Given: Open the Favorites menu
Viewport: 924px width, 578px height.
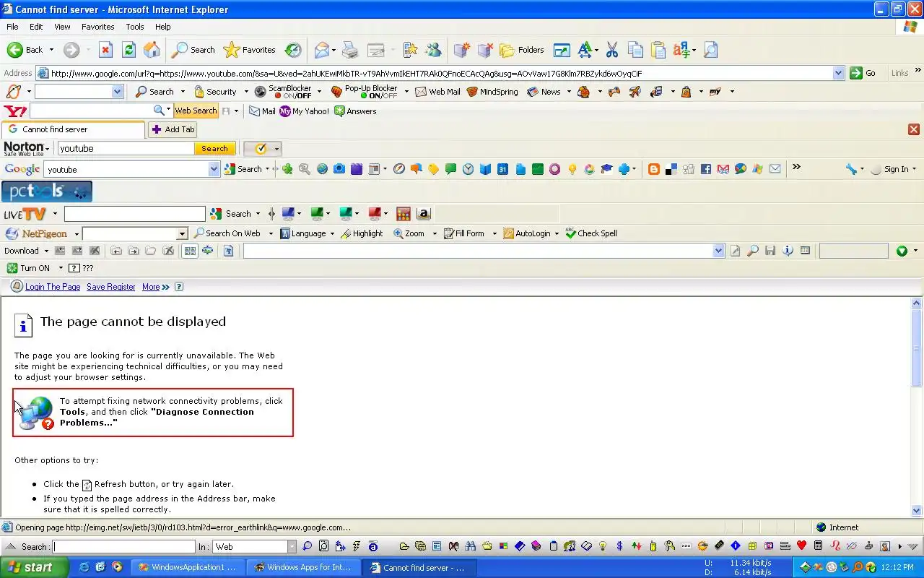Looking at the screenshot, I should [x=97, y=27].
